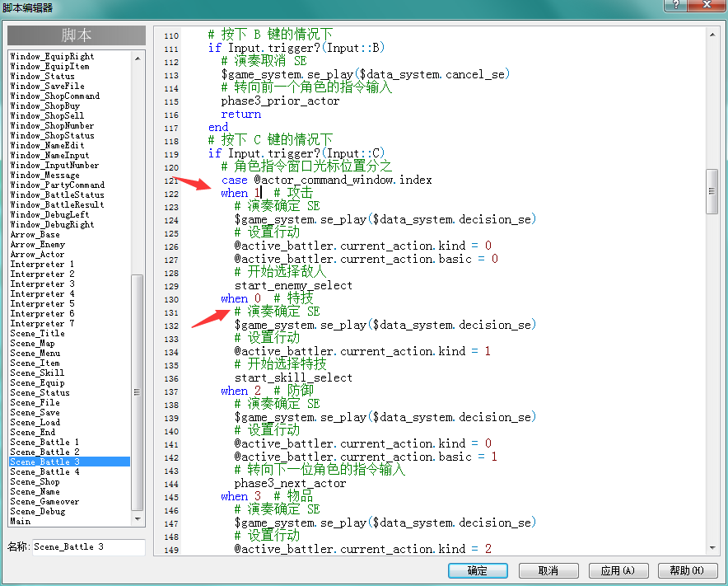Select Scene_Battle 1 script
This screenshot has height=586, width=728.
(45, 442)
